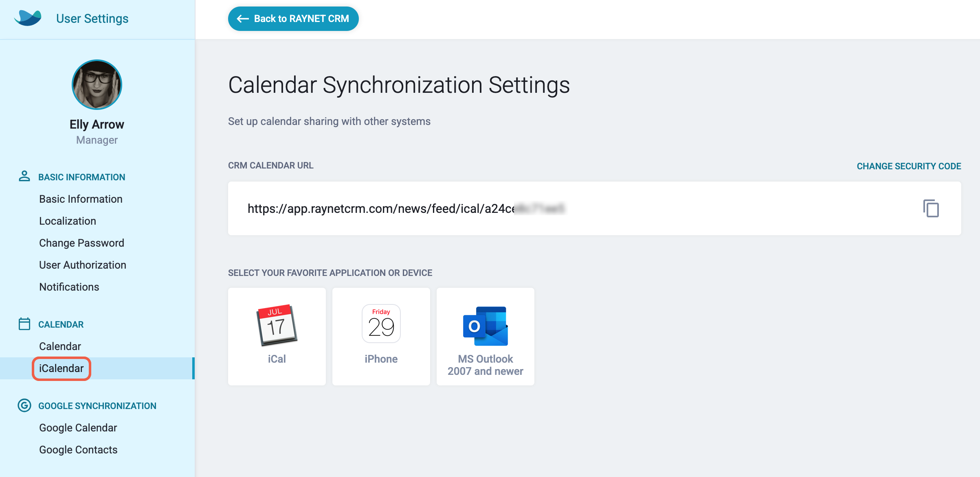
Task: Open Google Calendar synchronization
Action: (78, 428)
